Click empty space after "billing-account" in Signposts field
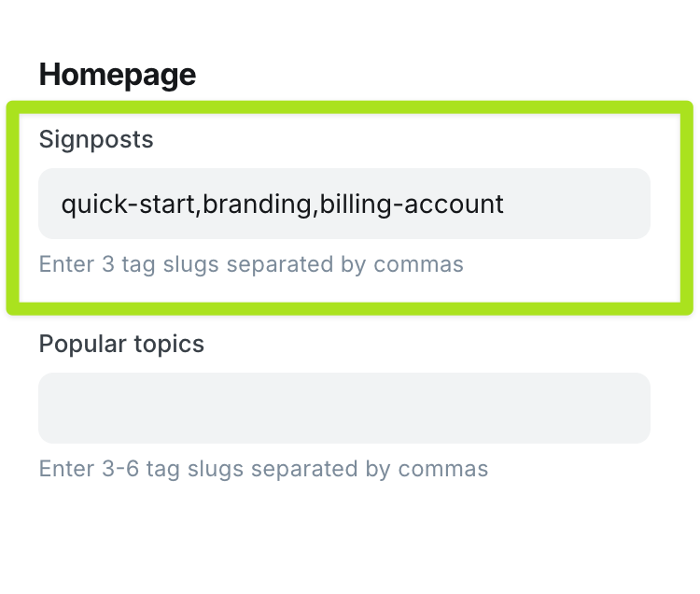Image resolution: width=700 pixels, height=594 pixels. 574,204
